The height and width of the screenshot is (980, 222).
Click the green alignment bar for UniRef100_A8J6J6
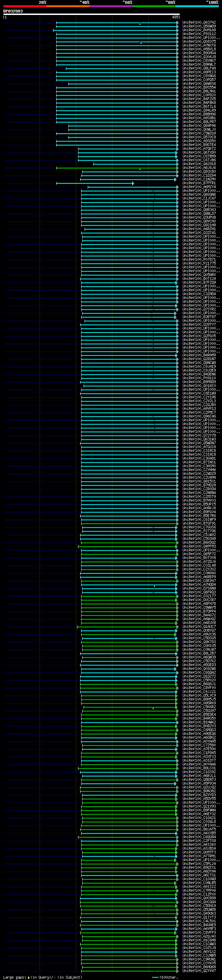117,168
